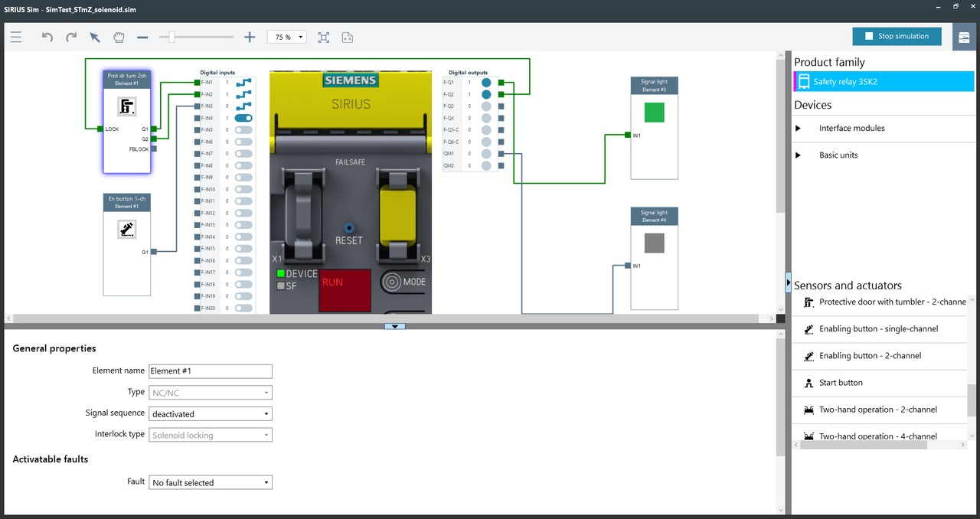Click the plus zoom-in icon
This screenshot has width=980, height=519.
coord(250,37)
